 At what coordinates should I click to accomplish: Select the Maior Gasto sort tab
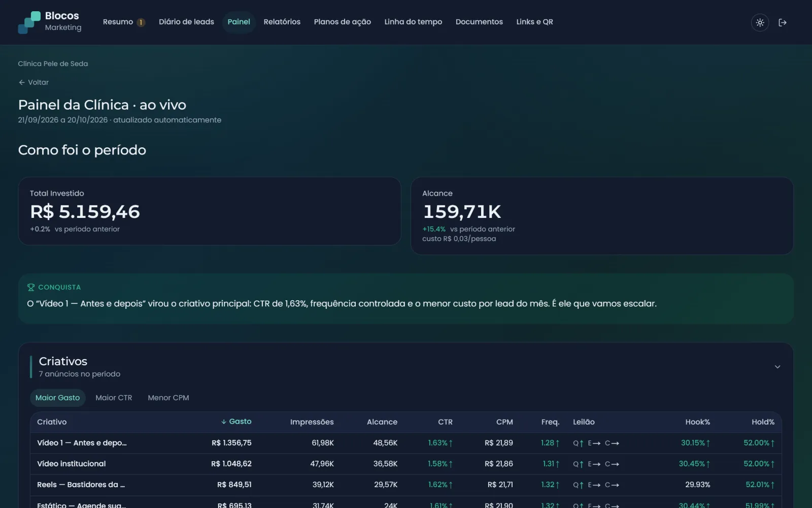(x=57, y=398)
